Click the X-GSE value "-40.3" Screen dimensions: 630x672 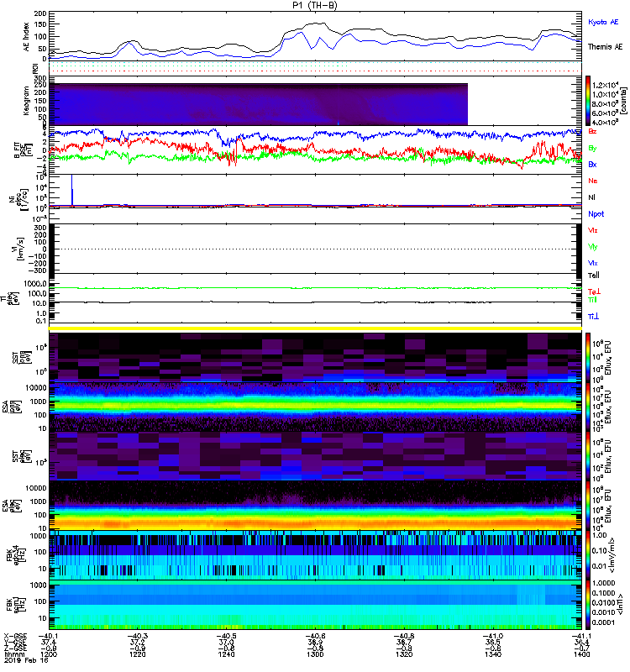[x=136, y=636]
